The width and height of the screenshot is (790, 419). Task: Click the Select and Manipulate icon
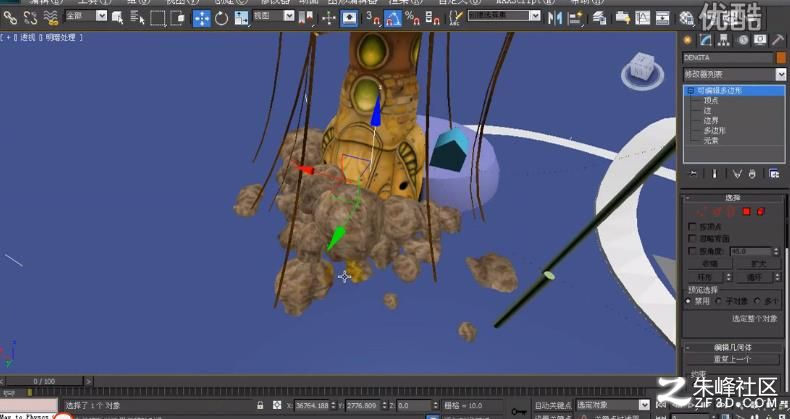(x=329, y=18)
